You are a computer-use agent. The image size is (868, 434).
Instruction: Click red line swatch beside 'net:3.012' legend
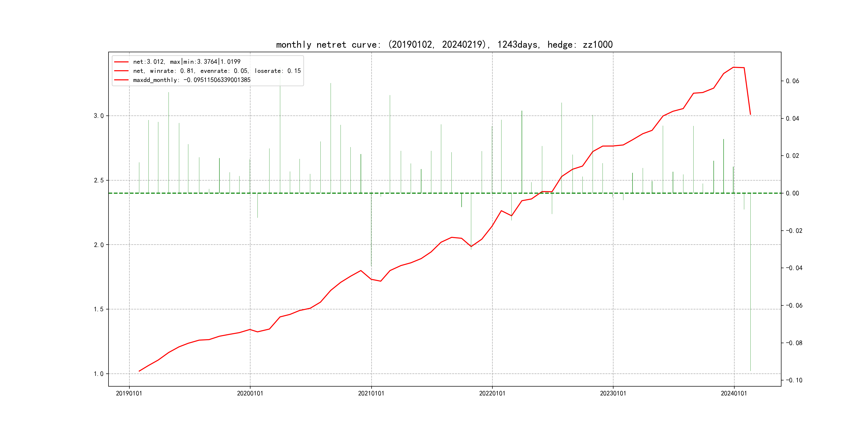(x=121, y=62)
